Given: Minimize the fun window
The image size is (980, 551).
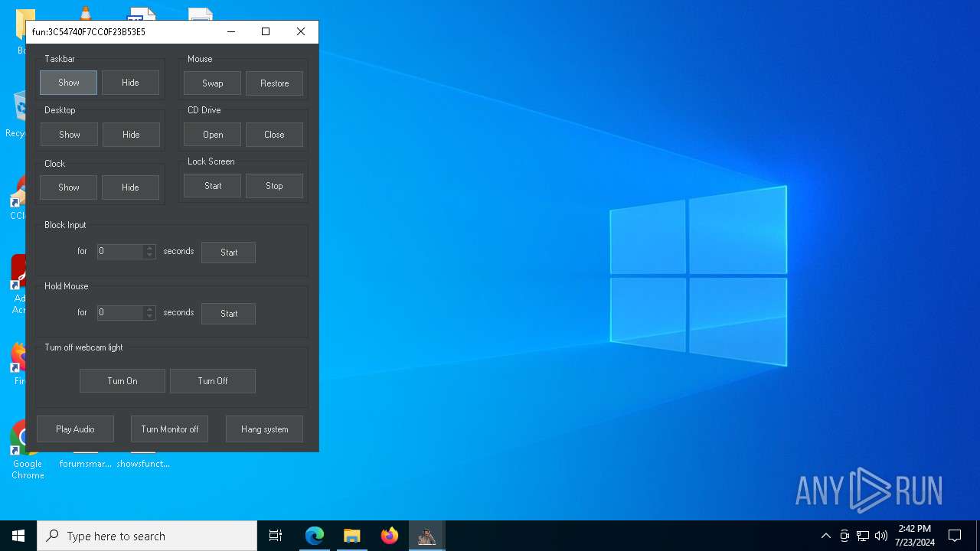Looking at the screenshot, I should [231, 31].
